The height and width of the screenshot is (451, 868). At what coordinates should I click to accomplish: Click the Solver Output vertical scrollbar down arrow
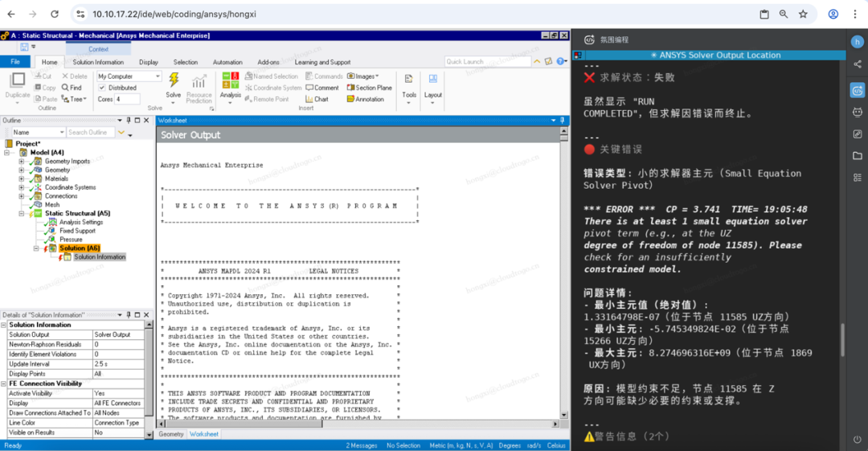click(563, 415)
